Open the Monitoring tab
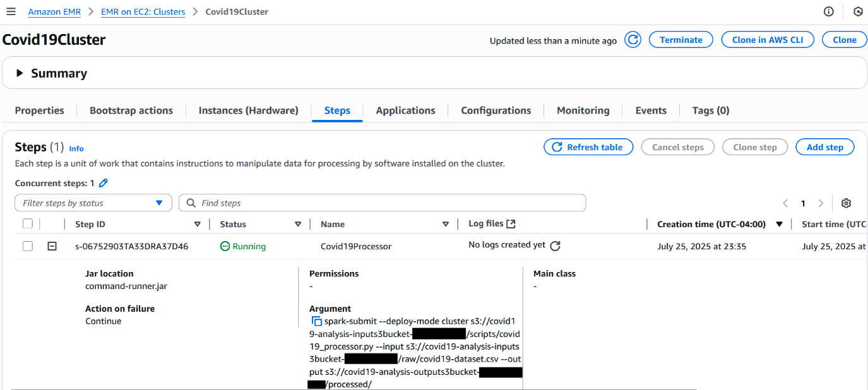 (x=583, y=110)
